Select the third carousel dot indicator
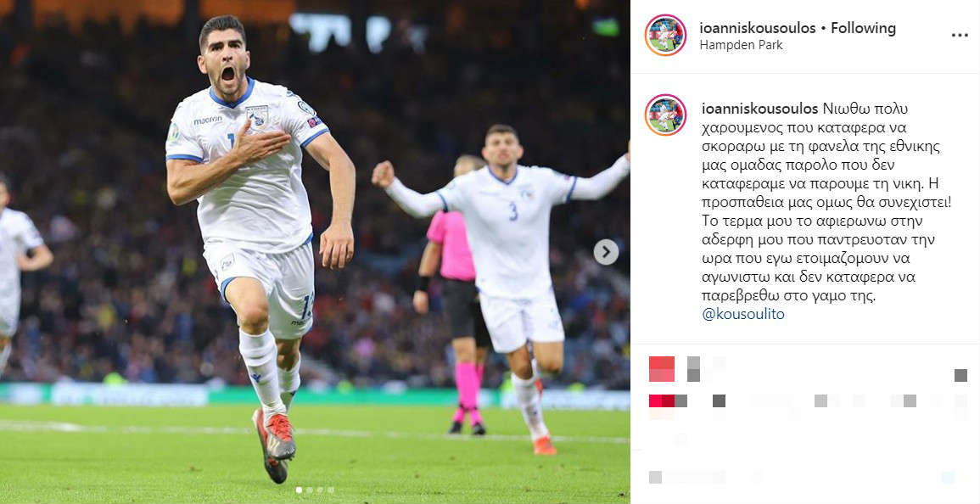Viewport: 980px width, 504px height. pos(320,490)
